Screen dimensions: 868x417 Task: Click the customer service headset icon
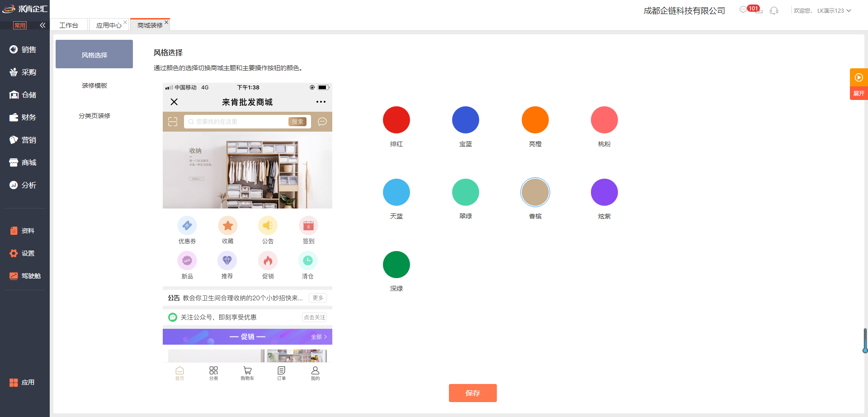[x=774, y=10]
